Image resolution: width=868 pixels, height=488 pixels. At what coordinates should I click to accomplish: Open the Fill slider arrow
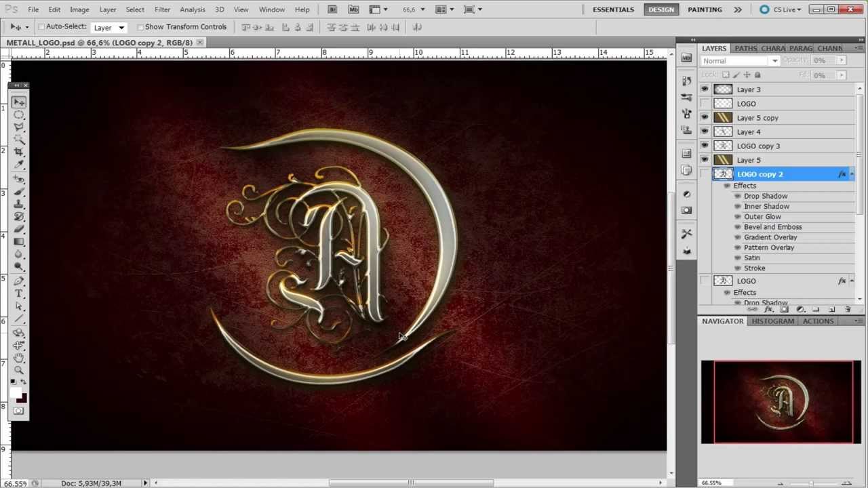pyautogui.click(x=842, y=75)
